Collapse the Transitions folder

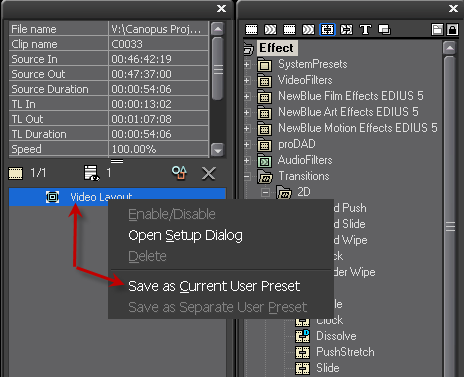(x=247, y=176)
